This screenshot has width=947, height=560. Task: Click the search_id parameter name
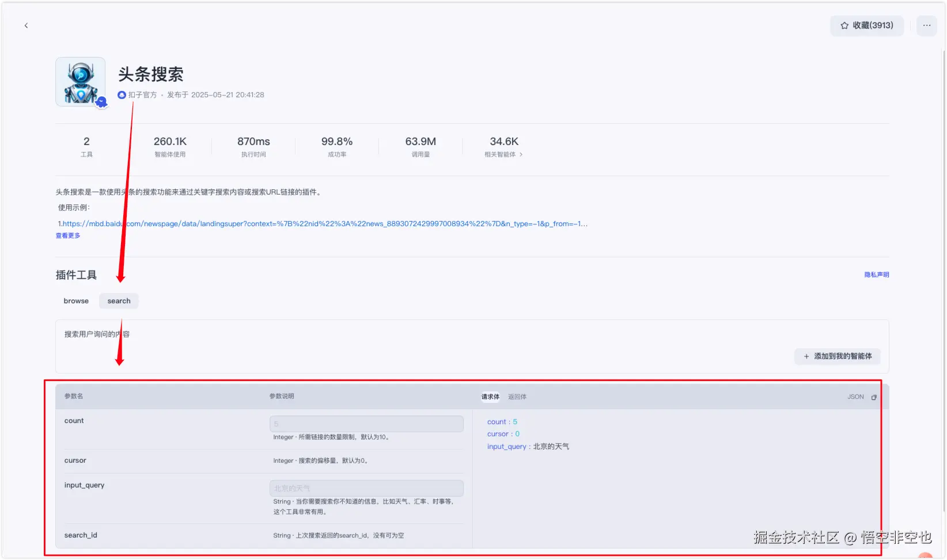click(x=81, y=536)
